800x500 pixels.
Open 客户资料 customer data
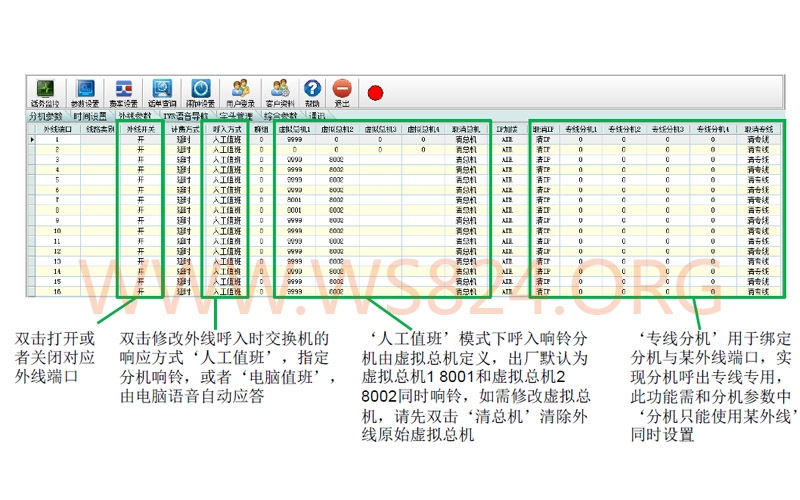point(280,93)
